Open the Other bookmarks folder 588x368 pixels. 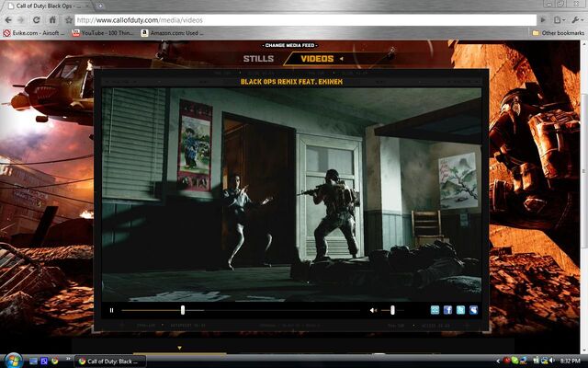pos(559,33)
